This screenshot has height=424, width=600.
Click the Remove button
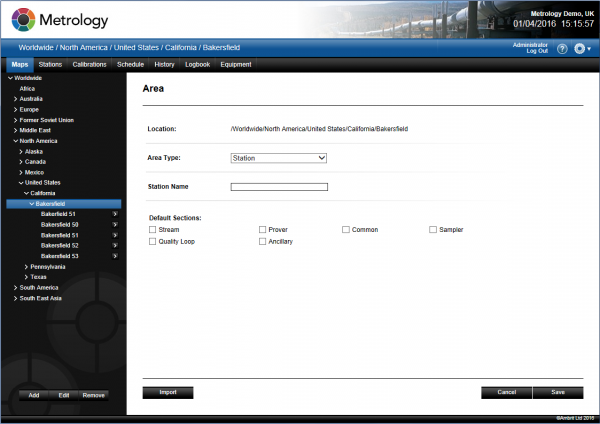pyautogui.click(x=94, y=395)
